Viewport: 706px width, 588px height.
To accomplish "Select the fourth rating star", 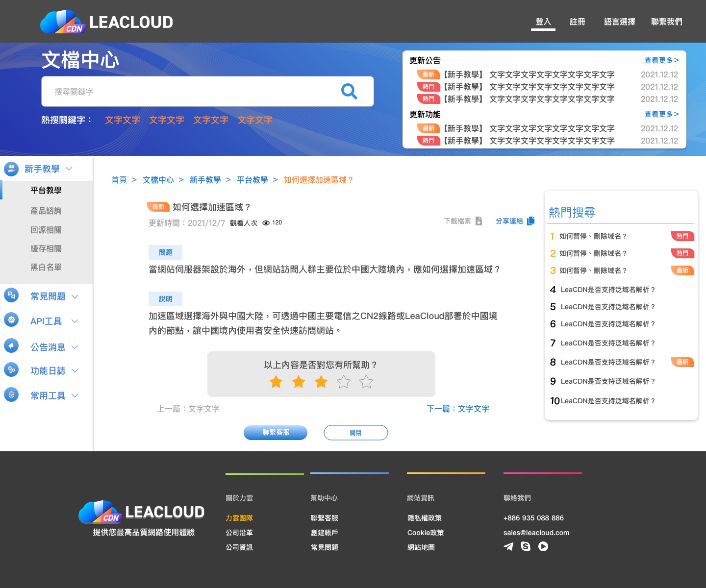I will [x=344, y=382].
